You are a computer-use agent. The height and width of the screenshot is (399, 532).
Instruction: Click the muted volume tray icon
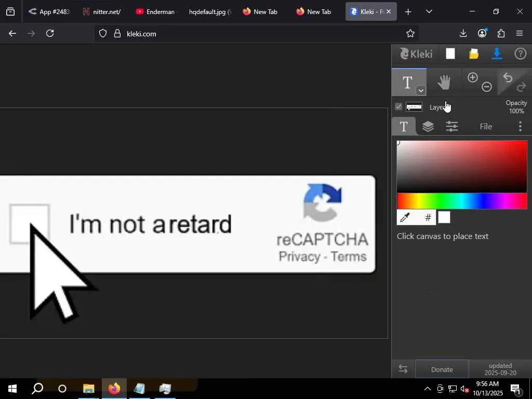point(464,389)
